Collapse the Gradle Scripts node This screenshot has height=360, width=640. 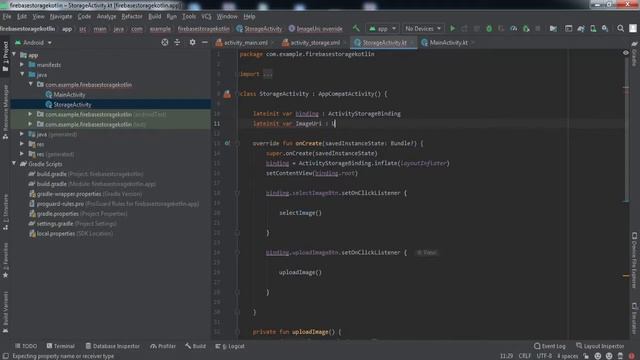click(x=14, y=163)
